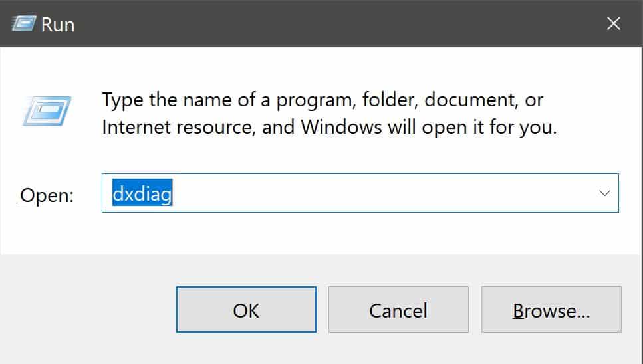Click the Run title text
This screenshot has height=364, width=643.
pyautogui.click(x=58, y=25)
